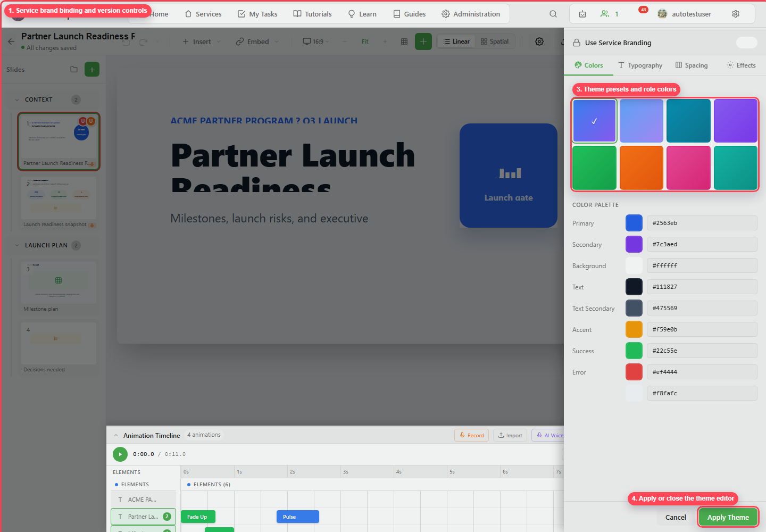Select the orange theme preset
The image size is (766, 532).
coord(642,168)
